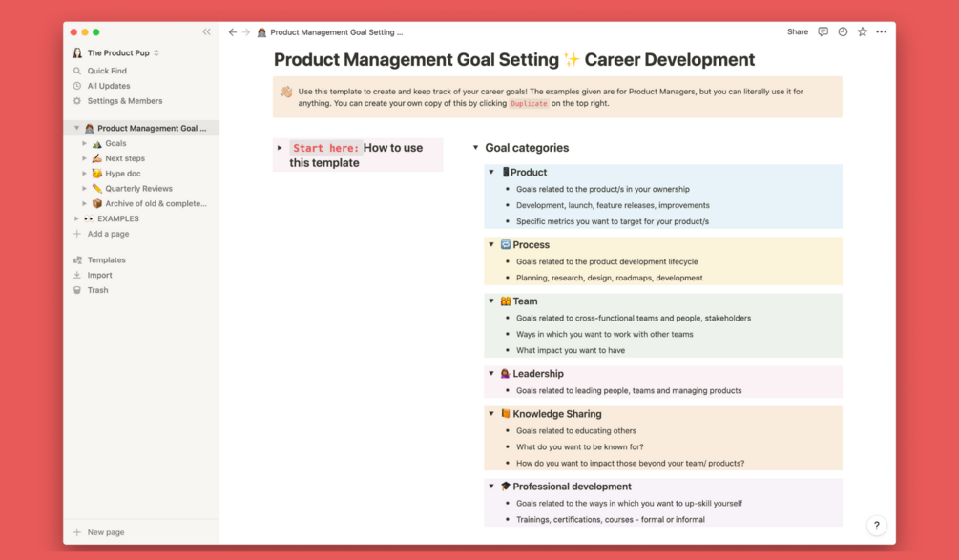Screen dimensions: 959x560
Task: Go forward with the right arrow icon
Action: tap(246, 31)
